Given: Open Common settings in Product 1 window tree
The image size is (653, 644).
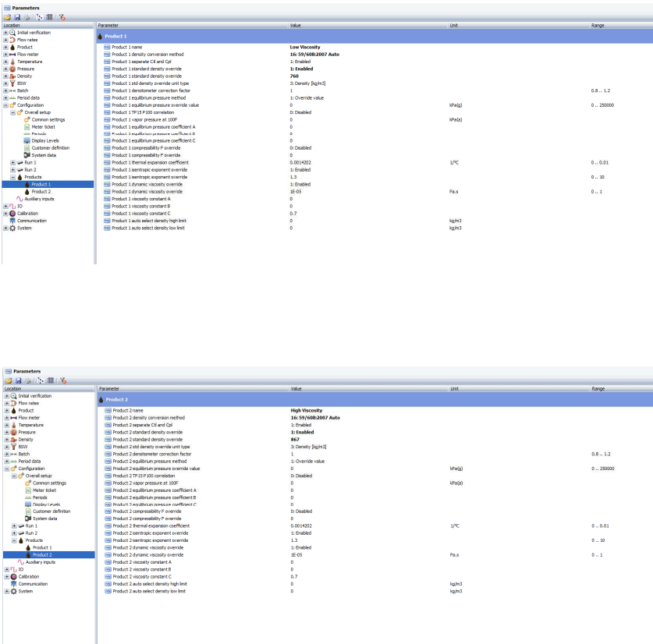Looking at the screenshot, I should (48, 120).
